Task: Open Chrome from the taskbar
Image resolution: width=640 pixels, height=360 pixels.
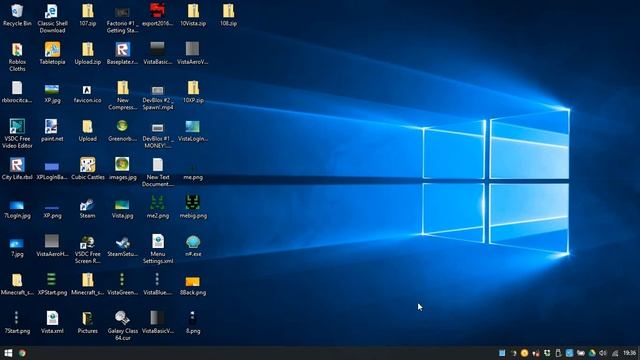Action: (22, 353)
